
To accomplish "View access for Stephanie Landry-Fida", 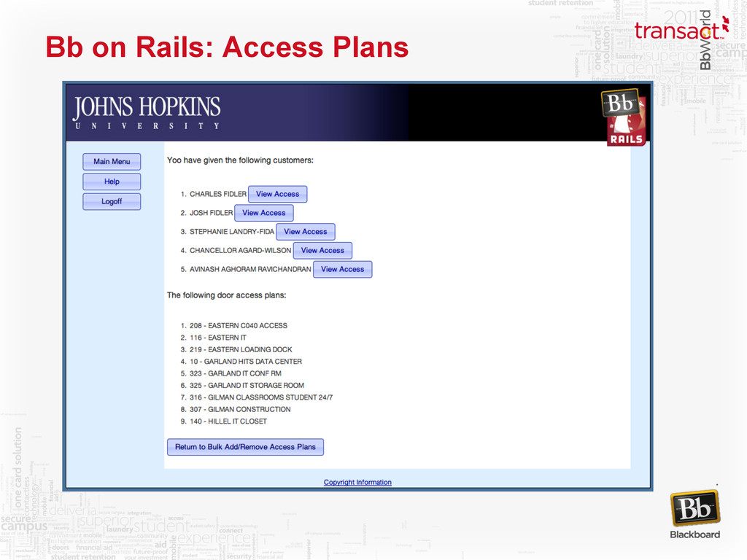I will pyautogui.click(x=306, y=232).
